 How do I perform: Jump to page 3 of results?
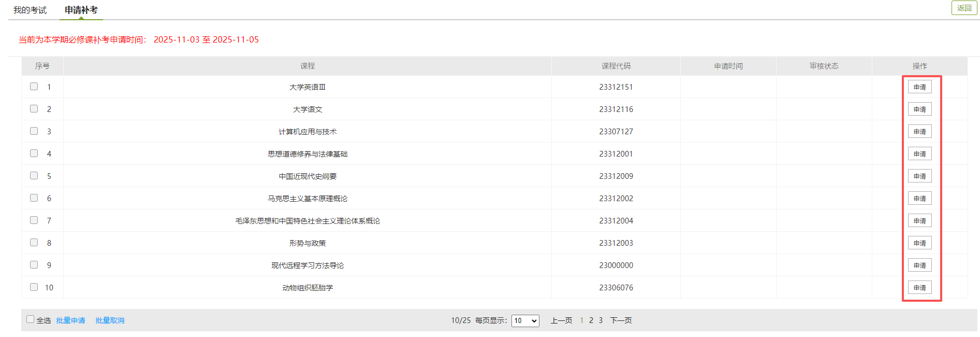(601, 320)
